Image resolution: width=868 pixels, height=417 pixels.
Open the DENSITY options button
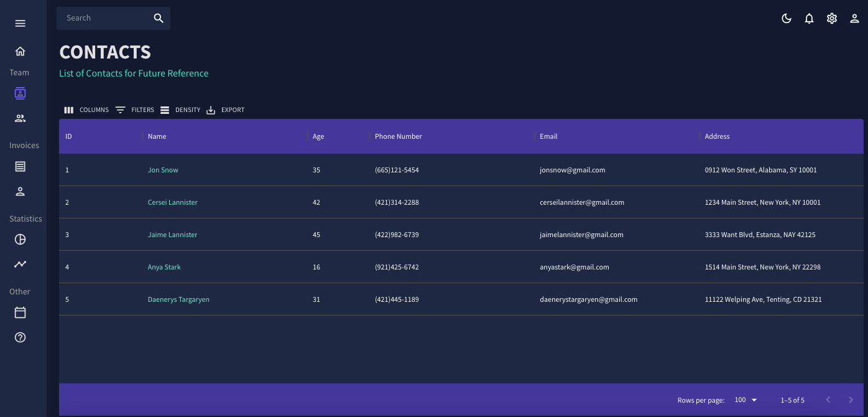(180, 110)
